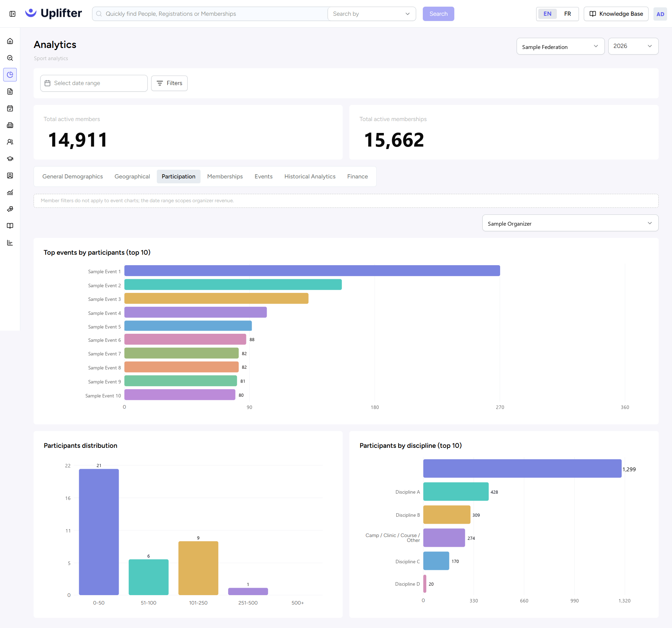Image resolution: width=672 pixels, height=628 pixels.
Task: Open the growth chart sidebar icon
Action: click(x=10, y=192)
